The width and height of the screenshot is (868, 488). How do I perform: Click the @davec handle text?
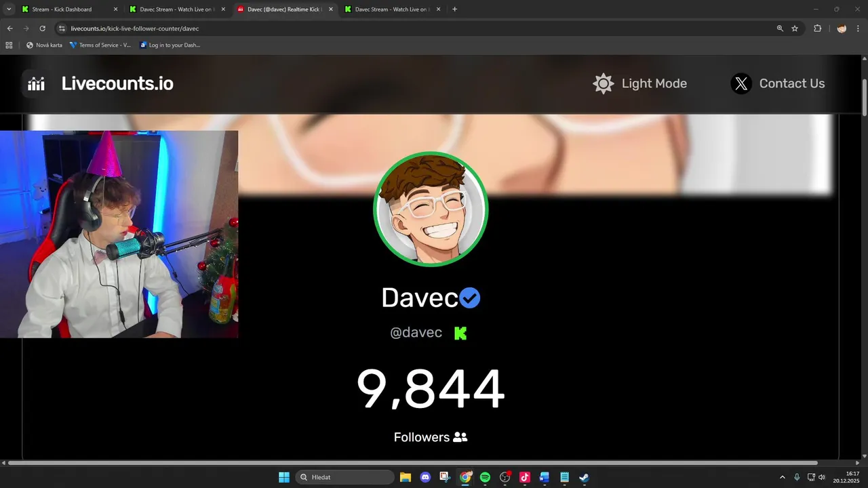point(416,333)
